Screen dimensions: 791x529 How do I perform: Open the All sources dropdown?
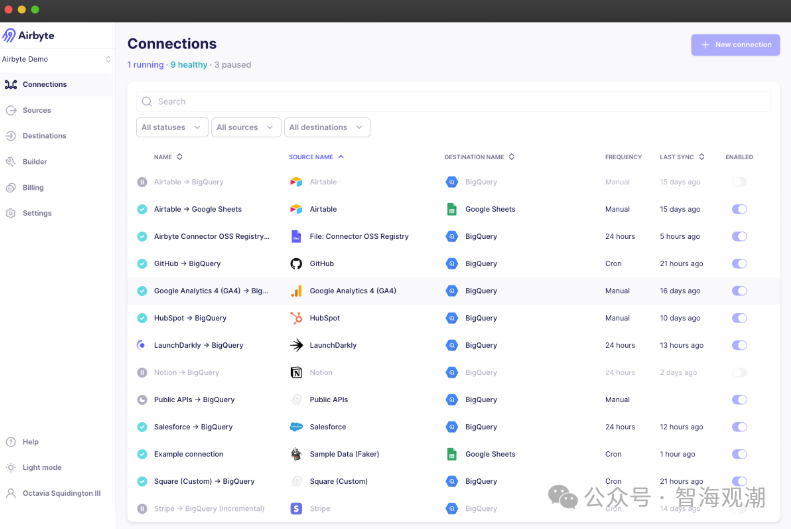[246, 127]
